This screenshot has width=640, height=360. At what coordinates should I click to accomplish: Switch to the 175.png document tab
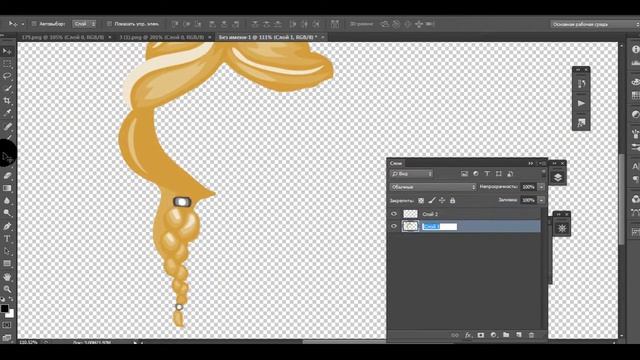click(x=63, y=37)
